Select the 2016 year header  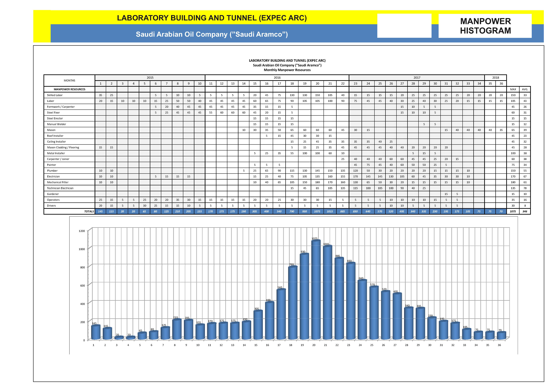(277, 78)
